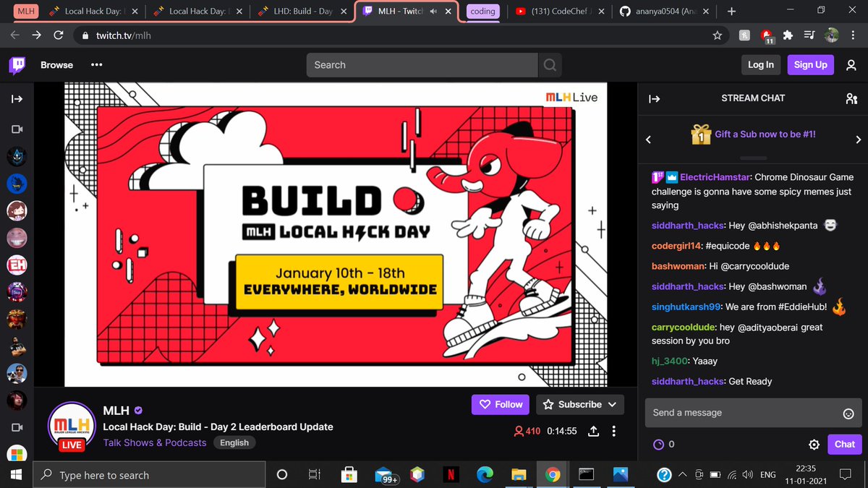Open the Browse page
Viewport: 868px width, 488px height.
click(56, 65)
